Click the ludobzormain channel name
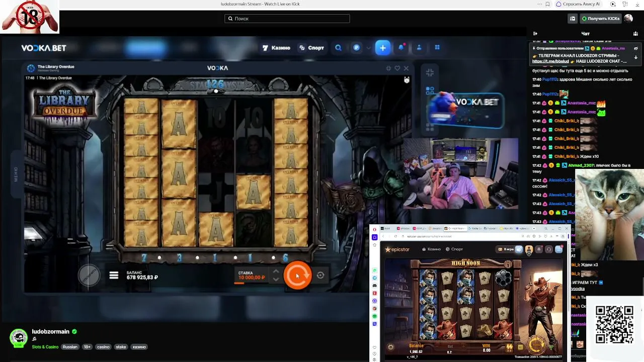Screen dimensions: 644x362 point(50,332)
